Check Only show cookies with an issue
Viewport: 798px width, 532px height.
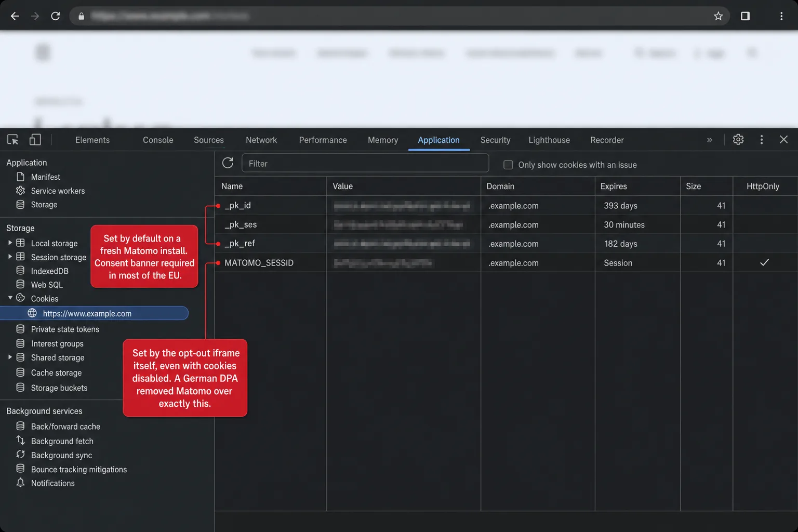508,165
